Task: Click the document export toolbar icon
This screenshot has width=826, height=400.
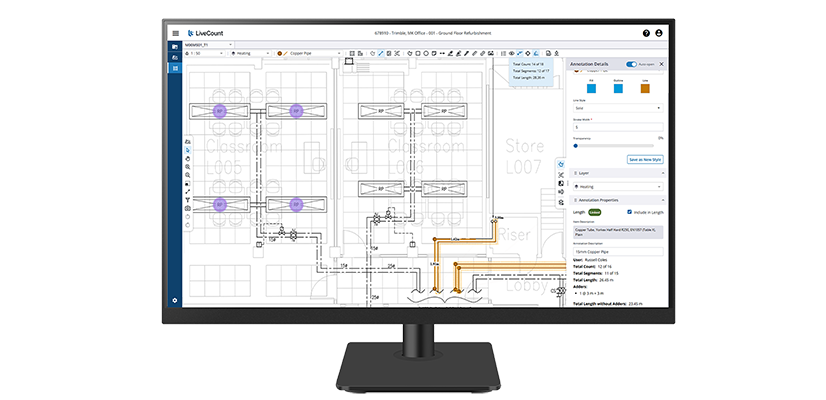Action: pyautogui.click(x=549, y=53)
